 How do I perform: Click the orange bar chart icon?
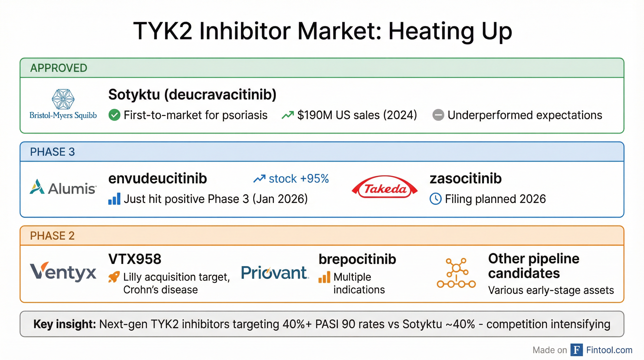tap(324, 277)
